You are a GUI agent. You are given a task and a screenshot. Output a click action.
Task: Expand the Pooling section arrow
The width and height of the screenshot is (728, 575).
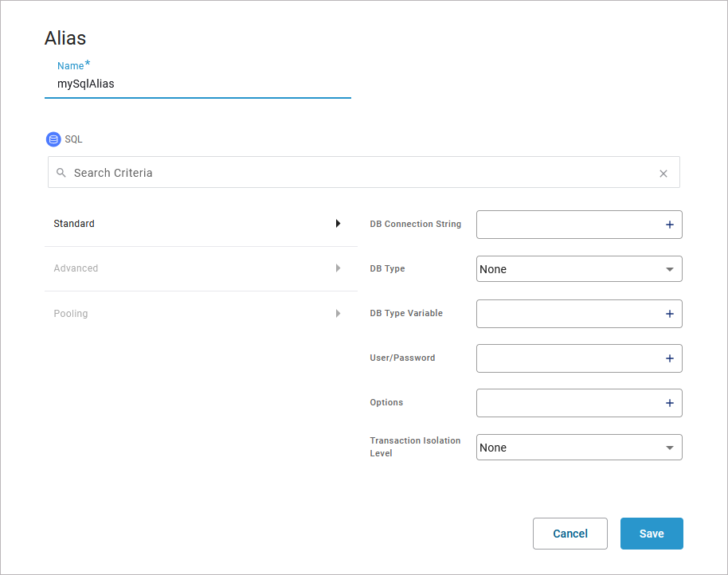tap(338, 314)
